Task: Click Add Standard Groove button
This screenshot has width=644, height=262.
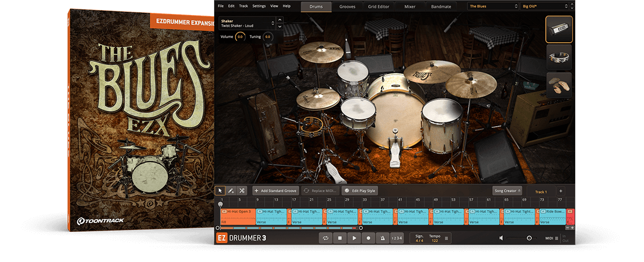Action: coord(275,191)
